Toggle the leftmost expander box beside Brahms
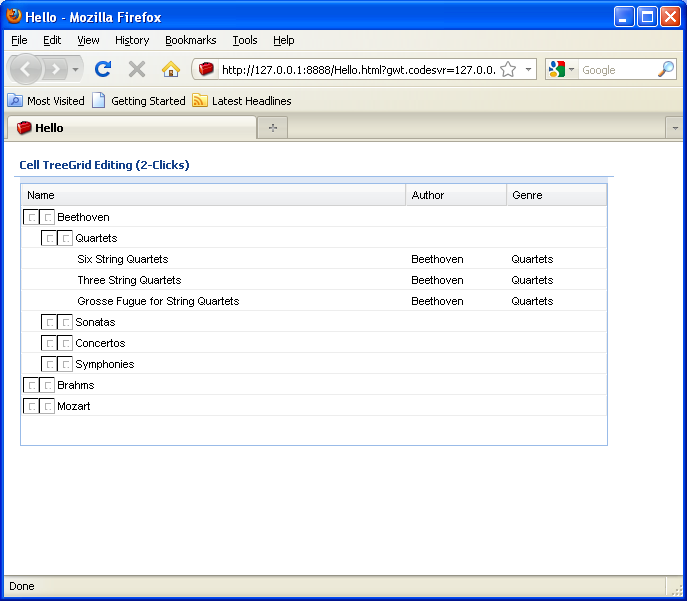 pos(31,386)
